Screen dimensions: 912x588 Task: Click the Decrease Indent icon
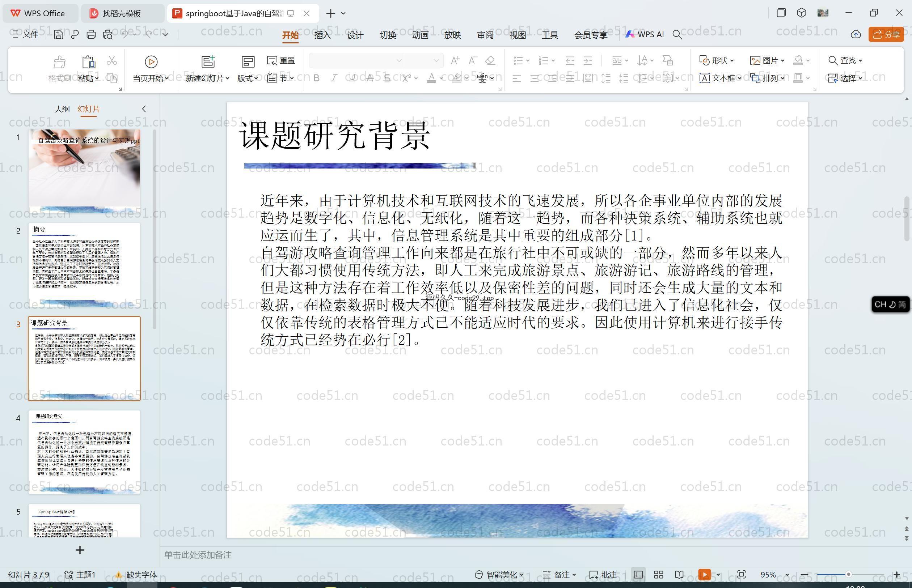pos(570,60)
